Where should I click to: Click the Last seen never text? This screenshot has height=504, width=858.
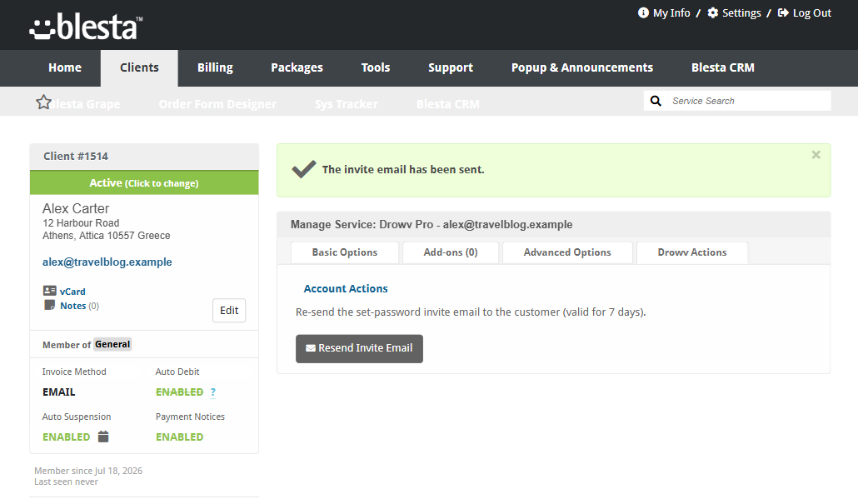pos(66,482)
